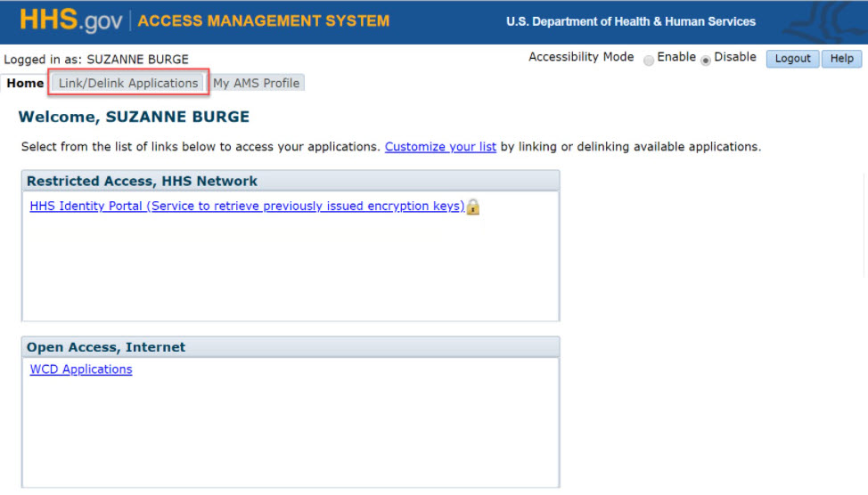The width and height of the screenshot is (868, 495).
Task: Select the Disable accessibility radio button
Action: coord(706,60)
